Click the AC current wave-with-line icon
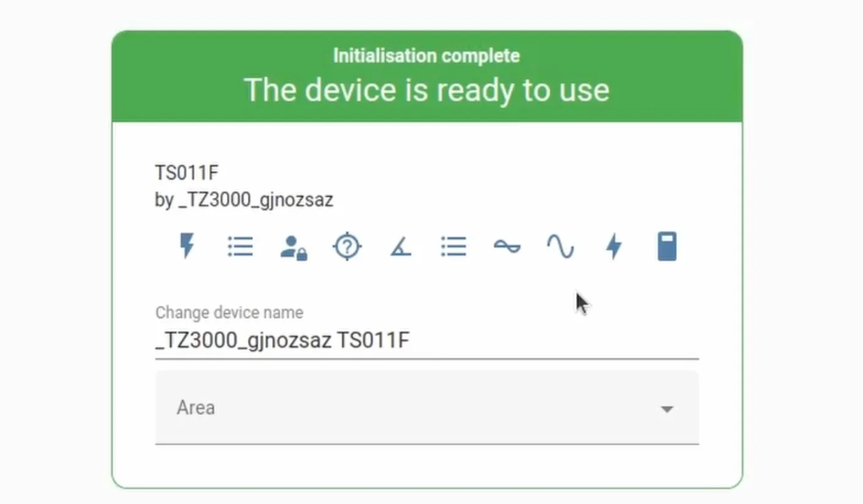Screen dimensions: 863x504 507,246
